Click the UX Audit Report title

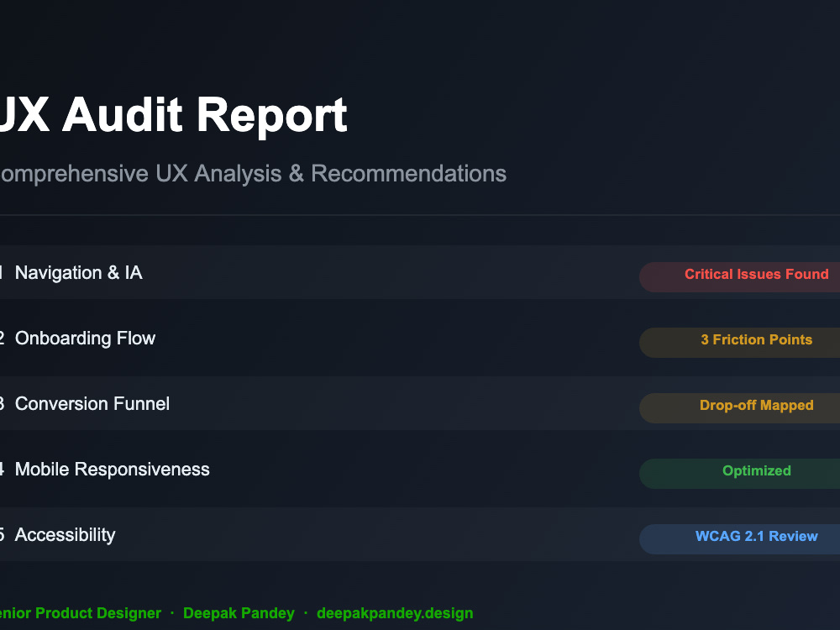(x=173, y=114)
